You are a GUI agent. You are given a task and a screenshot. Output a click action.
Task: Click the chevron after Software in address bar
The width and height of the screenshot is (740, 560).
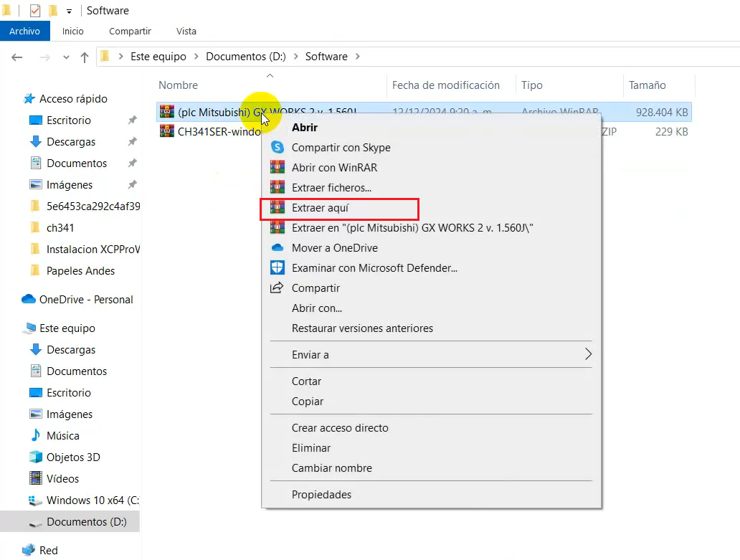click(x=358, y=57)
